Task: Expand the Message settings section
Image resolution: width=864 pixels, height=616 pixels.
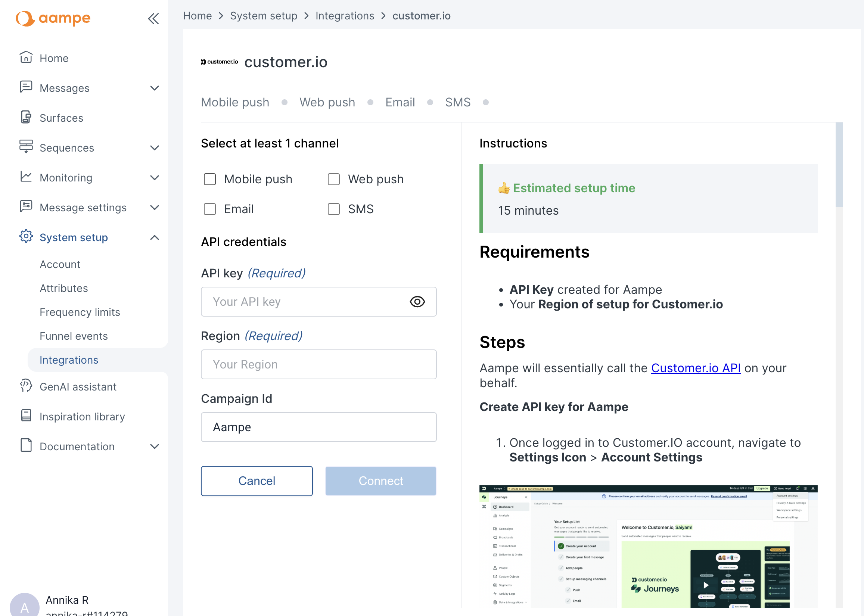Action: tap(154, 208)
